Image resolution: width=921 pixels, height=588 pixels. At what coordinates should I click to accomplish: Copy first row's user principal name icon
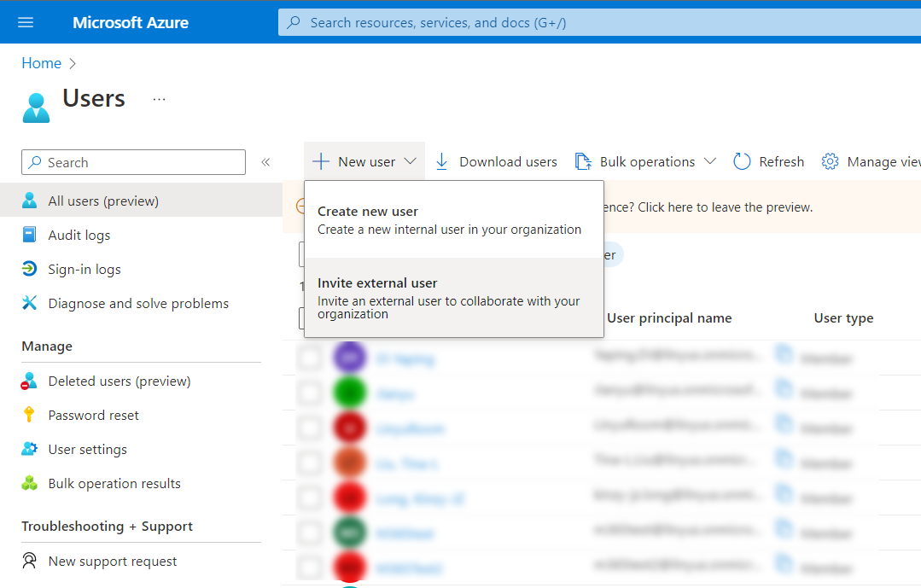[783, 354]
